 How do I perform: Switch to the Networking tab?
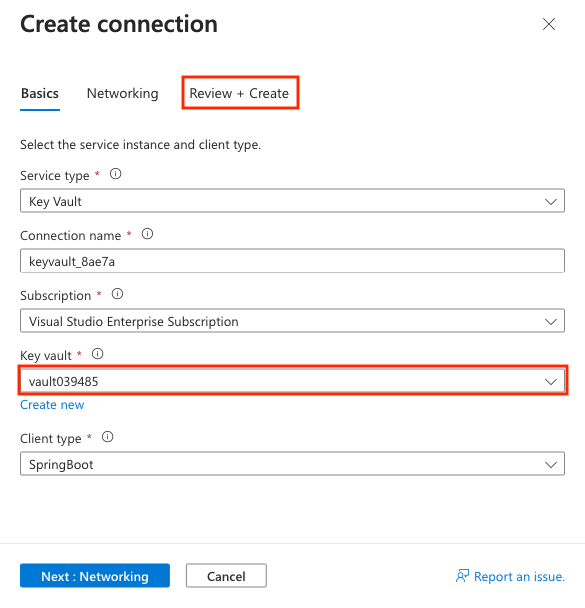(x=123, y=93)
